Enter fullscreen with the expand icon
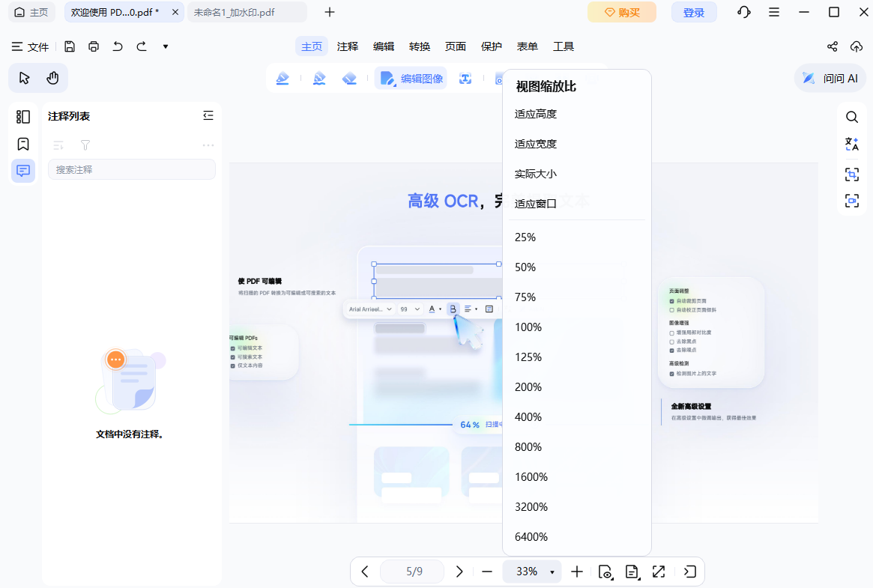This screenshot has width=873, height=588. click(x=659, y=572)
